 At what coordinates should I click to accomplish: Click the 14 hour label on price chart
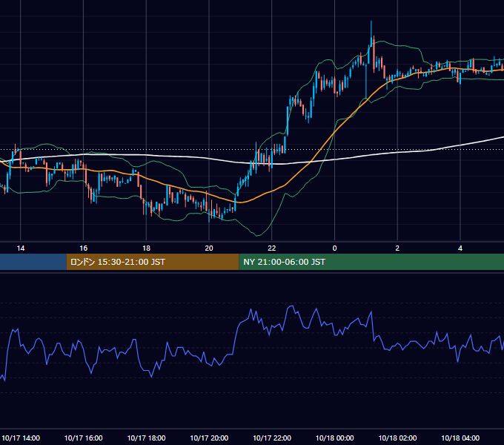pyautogui.click(x=21, y=248)
